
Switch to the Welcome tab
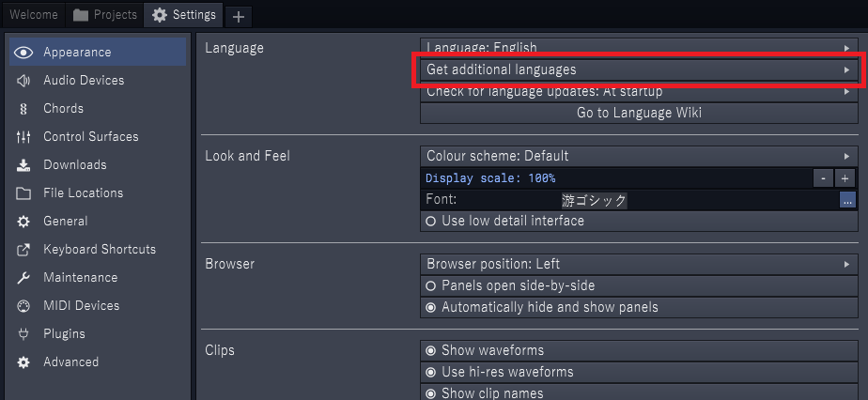point(34,15)
